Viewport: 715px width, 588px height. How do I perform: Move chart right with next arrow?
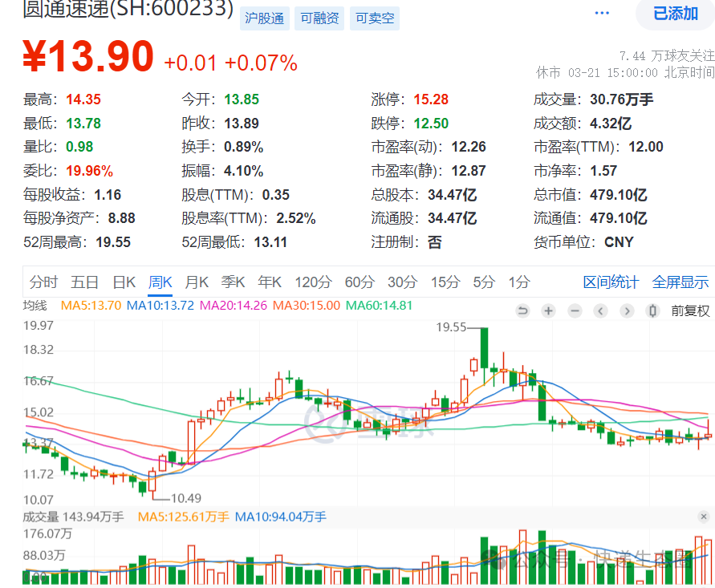click(x=627, y=311)
